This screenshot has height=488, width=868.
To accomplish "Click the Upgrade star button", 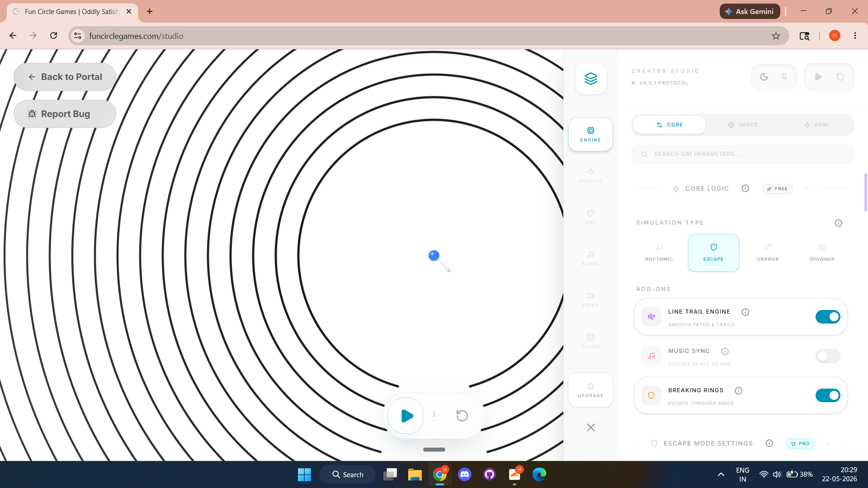I will point(590,390).
